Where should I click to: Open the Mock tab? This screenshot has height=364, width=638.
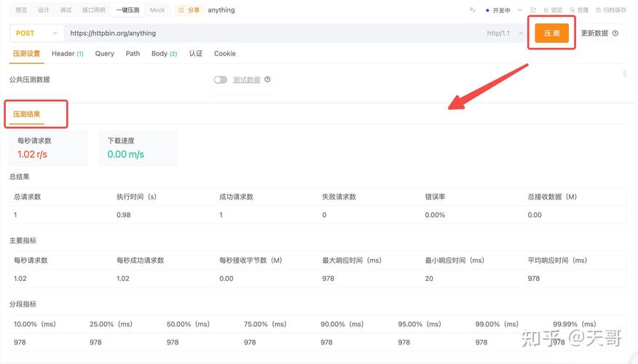tap(157, 9)
